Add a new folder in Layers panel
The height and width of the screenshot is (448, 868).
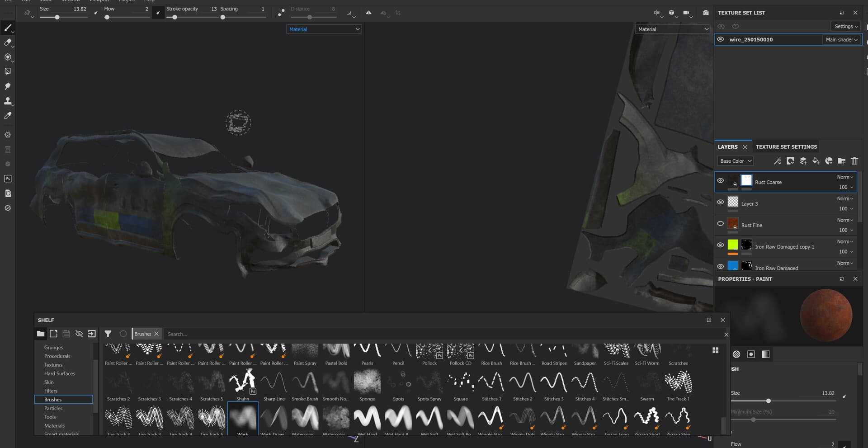pos(841,161)
